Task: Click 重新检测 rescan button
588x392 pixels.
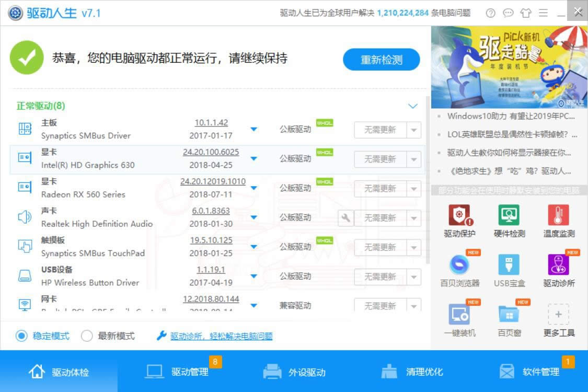Action: click(382, 60)
